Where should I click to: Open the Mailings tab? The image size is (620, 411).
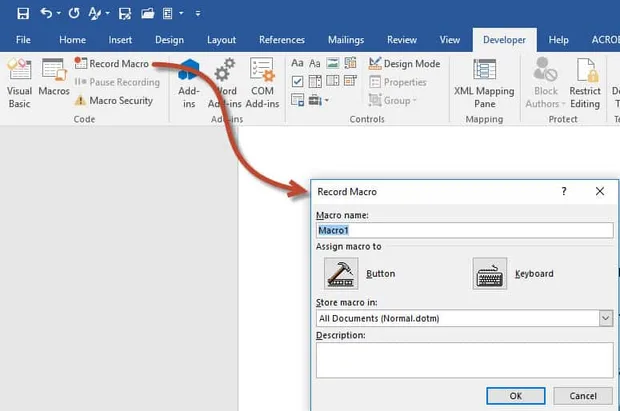click(346, 40)
